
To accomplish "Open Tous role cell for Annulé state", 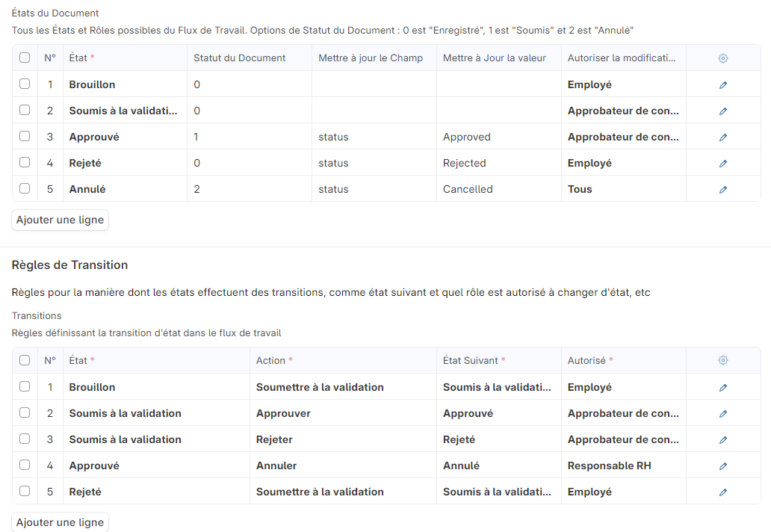I will point(623,189).
